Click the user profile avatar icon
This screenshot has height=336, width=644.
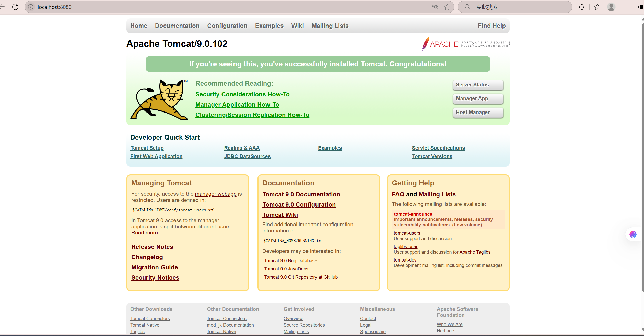pos(611,7)
